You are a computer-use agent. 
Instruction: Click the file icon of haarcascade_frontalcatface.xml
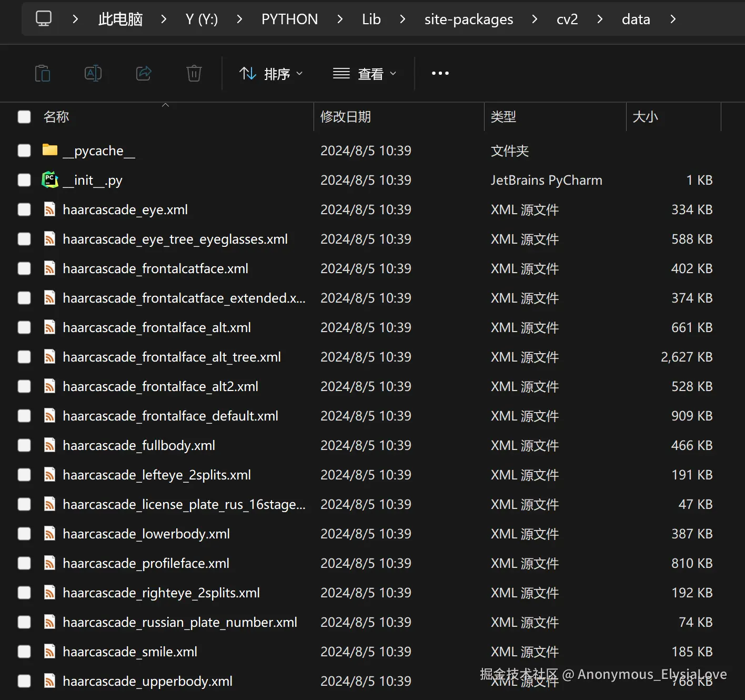click(x=49, y=268)
